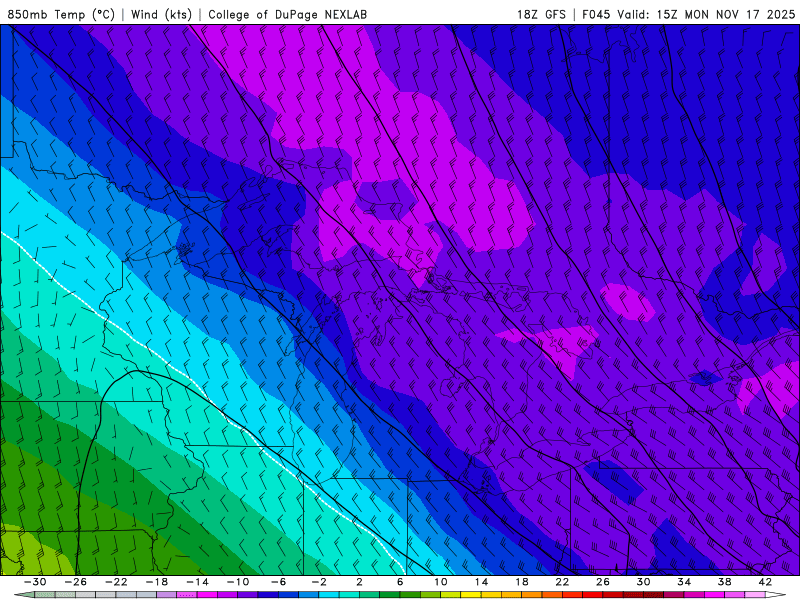800x600 pixels.
Task: Click the 10 color bar label
Action: [x=440, y=582]
